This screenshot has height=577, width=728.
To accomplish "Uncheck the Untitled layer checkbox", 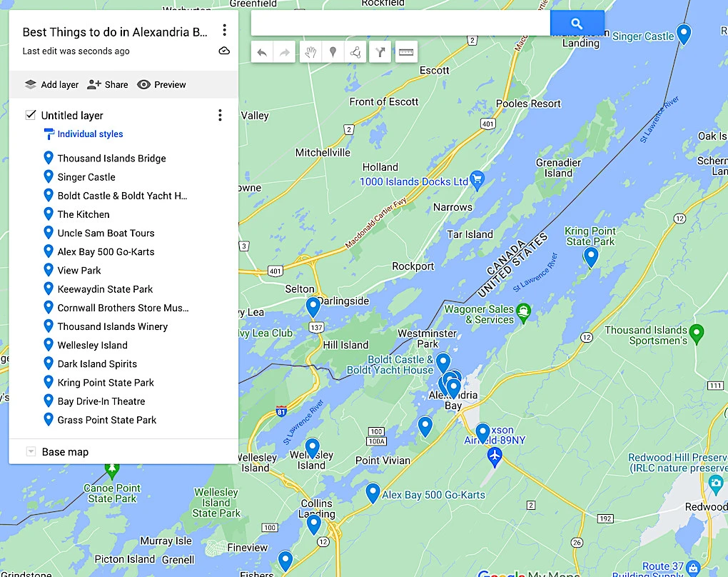I will (31, 115).
